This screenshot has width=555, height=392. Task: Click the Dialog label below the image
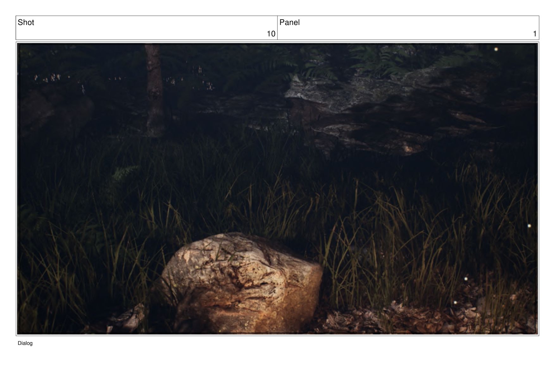(25, 343)
